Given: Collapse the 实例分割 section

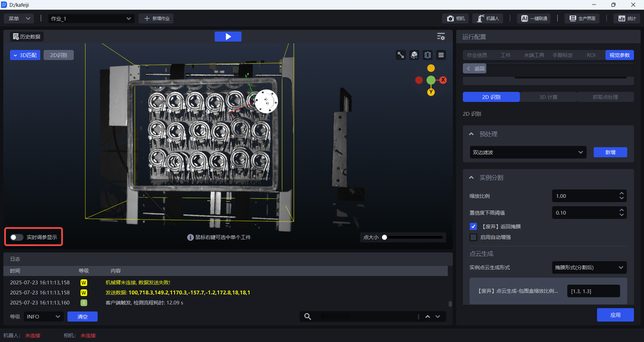Looking at the screenshot, I should click(x=471, y=178).
